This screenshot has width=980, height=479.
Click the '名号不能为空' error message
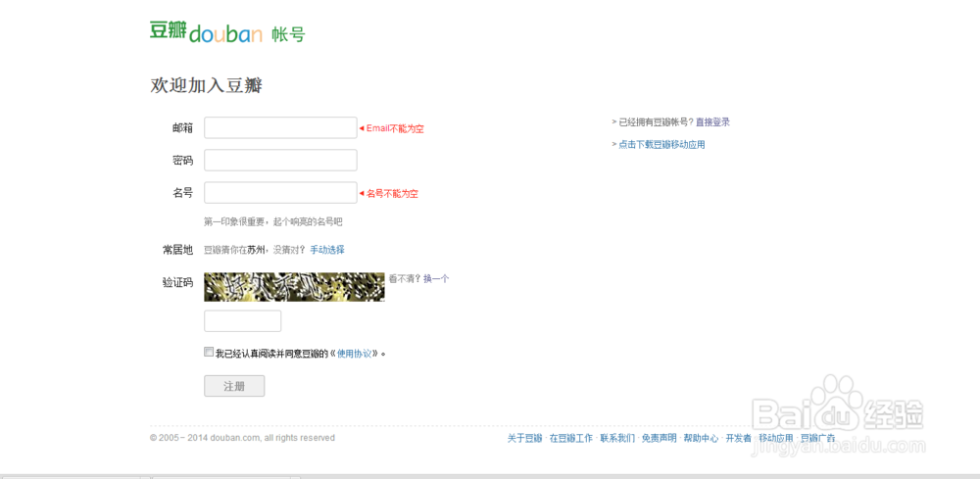point(392,194)
